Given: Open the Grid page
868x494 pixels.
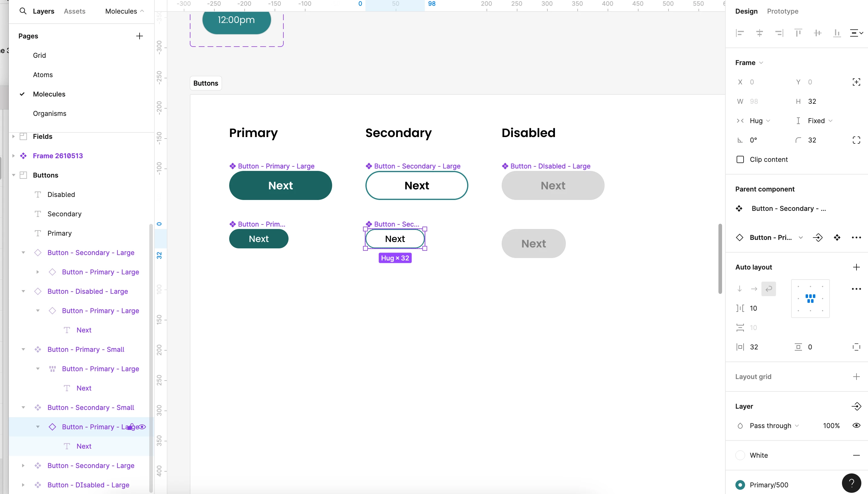Looking at the screenshot, I should click(39, 55).
